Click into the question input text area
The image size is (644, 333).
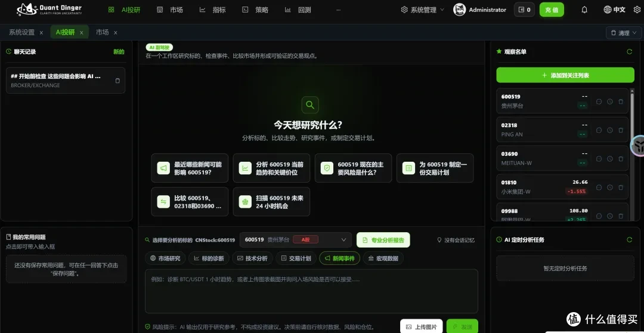pos(311,291)
